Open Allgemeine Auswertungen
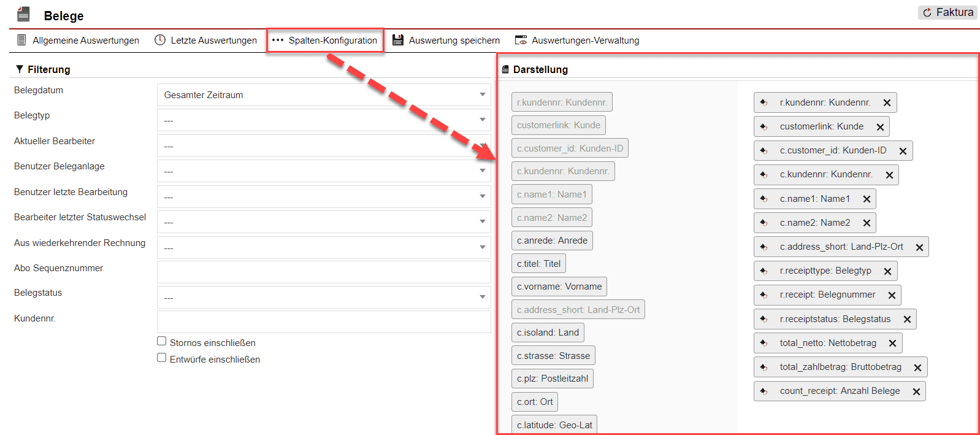 [78, 40]
